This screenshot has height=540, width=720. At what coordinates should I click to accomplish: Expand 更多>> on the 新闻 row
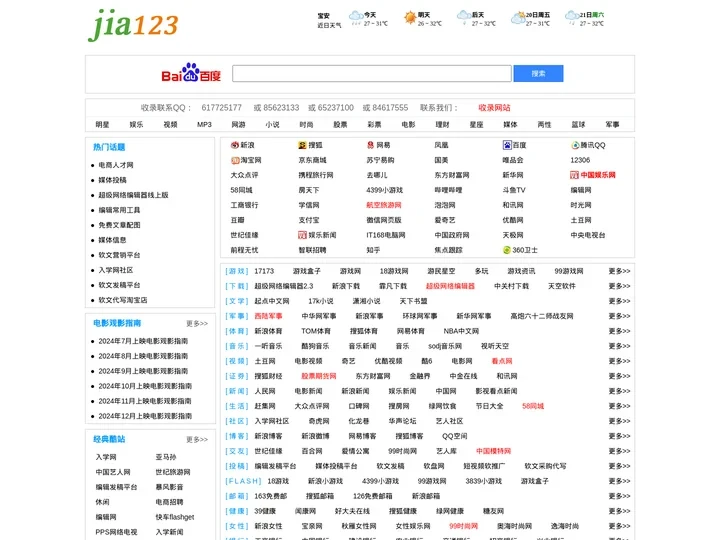coord(619,391)
